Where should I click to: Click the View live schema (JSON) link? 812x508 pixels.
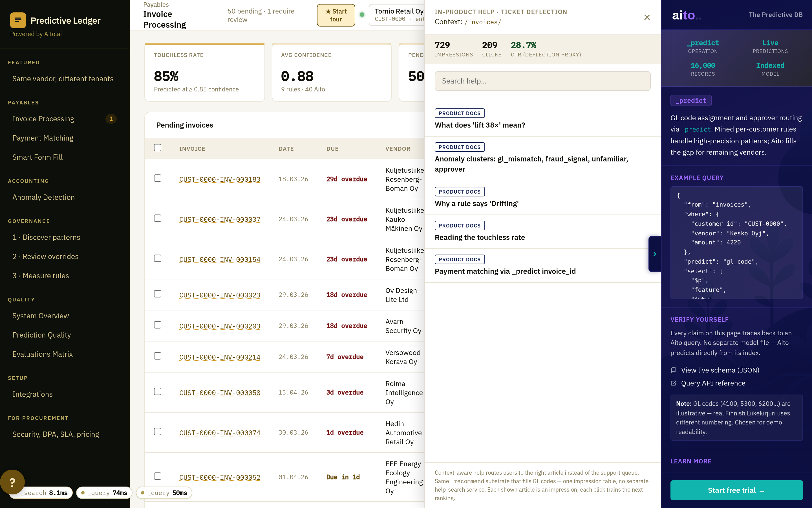tap(720, 370)
